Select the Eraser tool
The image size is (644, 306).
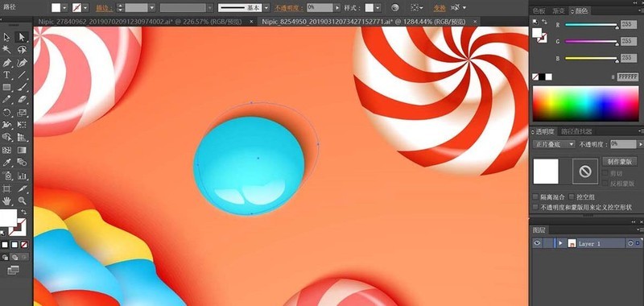click(x=23, y=99)
